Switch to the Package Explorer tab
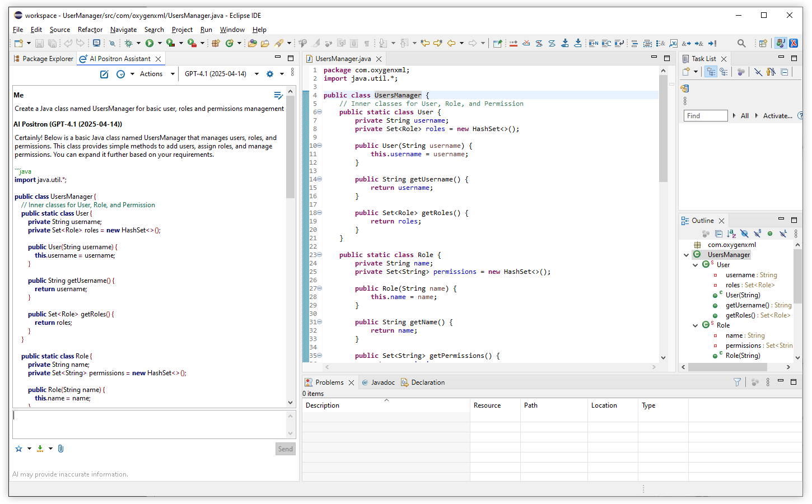This screenshot has width=812, height=504. [x=43, y=59]
